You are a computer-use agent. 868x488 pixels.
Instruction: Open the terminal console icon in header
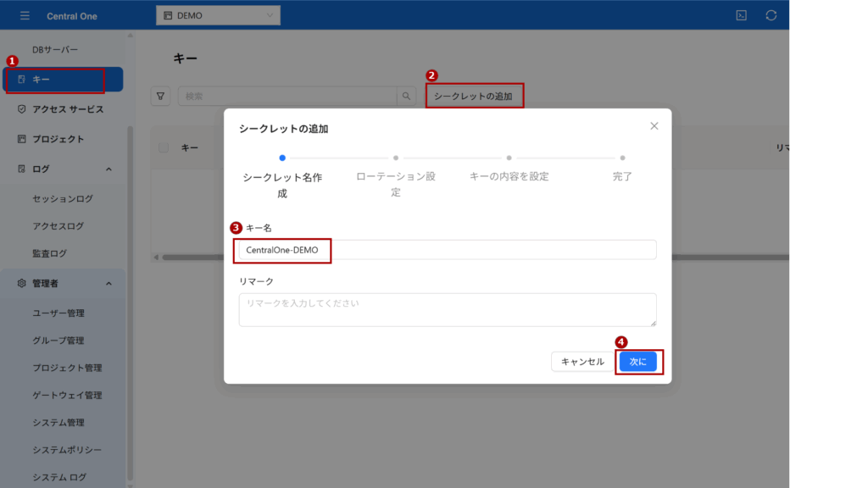pyautogui.click(x=741, y=15)
